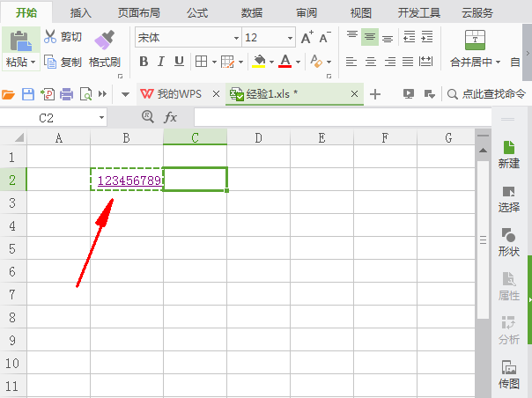
Task: Open the 公式 (Formulas) ribbon tab
Action: [197, 12]
